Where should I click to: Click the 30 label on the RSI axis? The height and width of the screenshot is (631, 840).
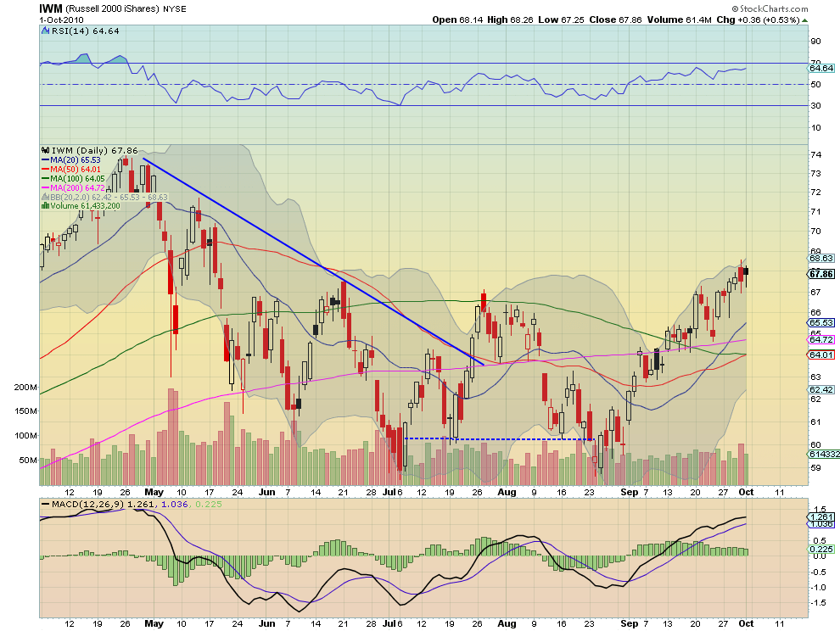point(816,105)
